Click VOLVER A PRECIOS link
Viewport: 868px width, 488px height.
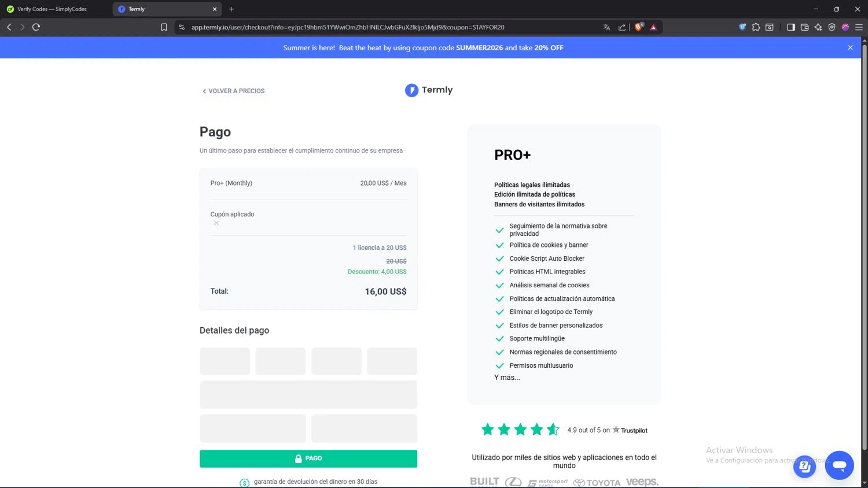234,91
